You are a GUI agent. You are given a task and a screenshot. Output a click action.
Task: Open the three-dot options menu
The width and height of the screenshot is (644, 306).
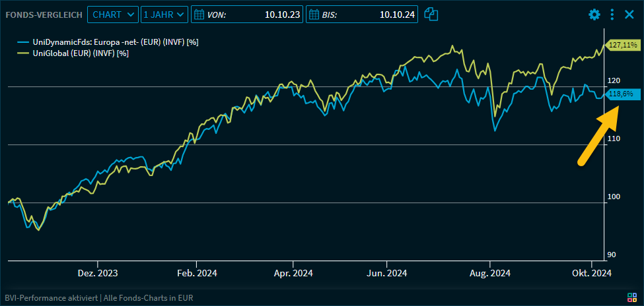[x=612, y=15]
